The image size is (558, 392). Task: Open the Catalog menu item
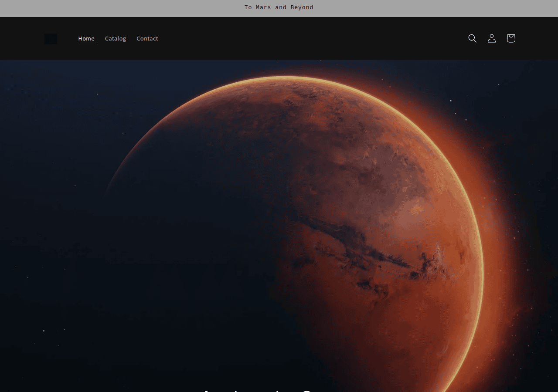(x=116, y=38)
